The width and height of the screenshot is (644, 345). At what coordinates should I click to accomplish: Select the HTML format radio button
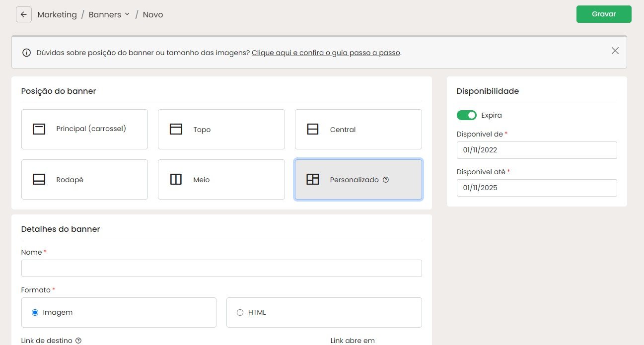(x=240, y=312)
